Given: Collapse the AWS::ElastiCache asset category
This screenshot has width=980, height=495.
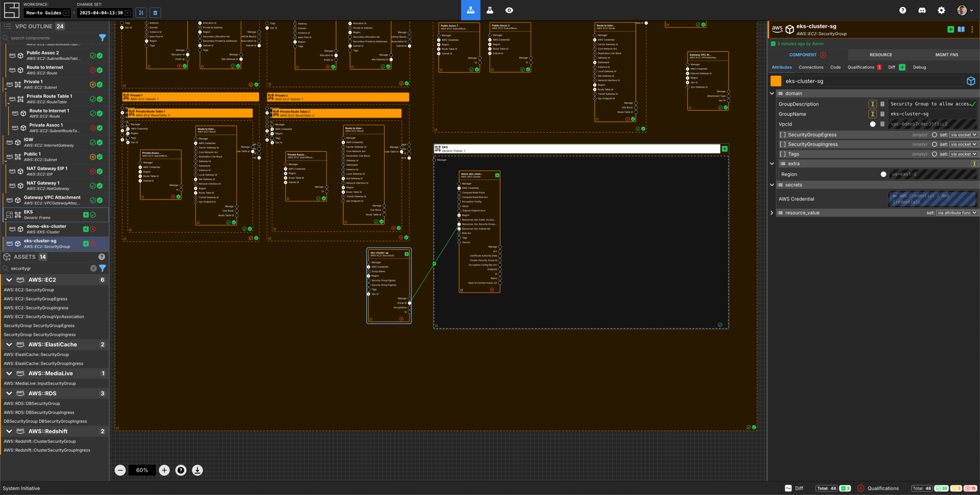Looking at the screenshot, I should [9, 345].
